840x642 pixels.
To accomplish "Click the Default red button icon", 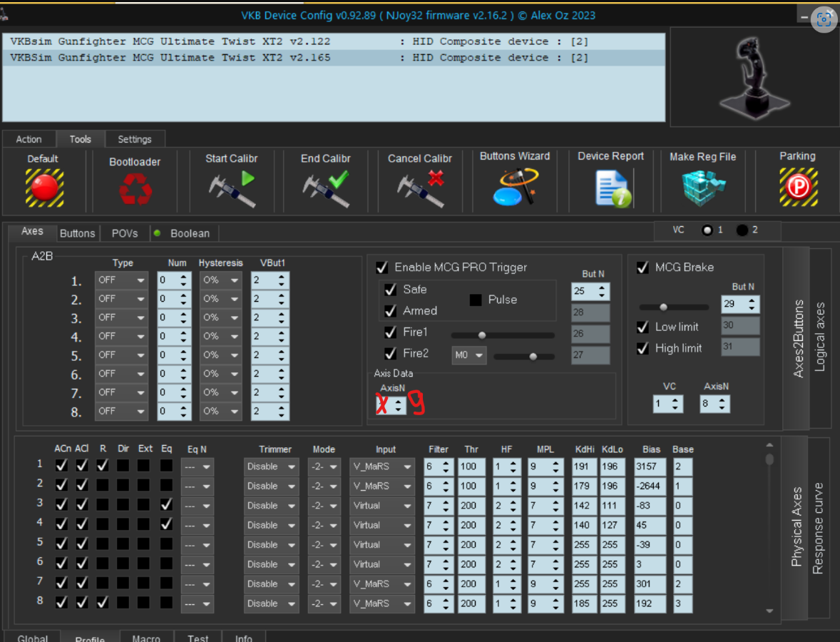I will coord(44,188).
